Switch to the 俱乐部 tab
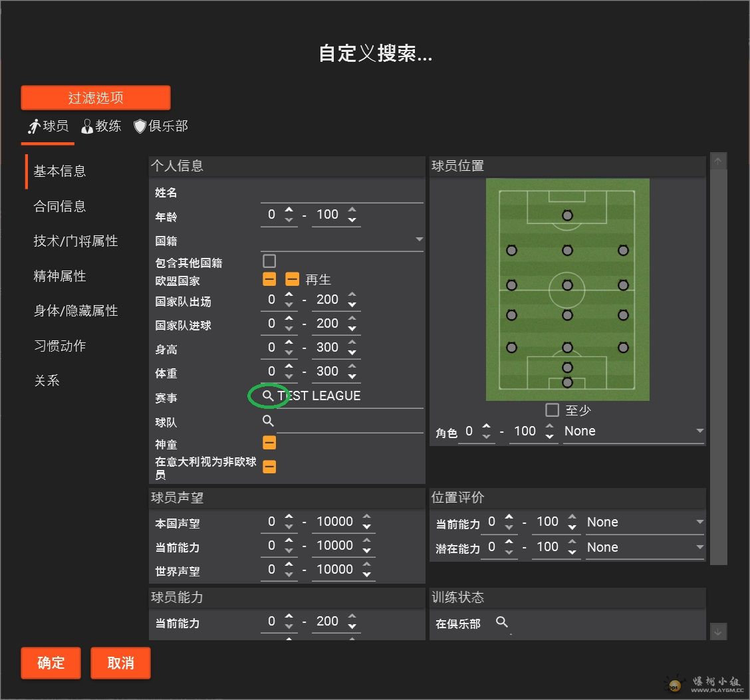The height and width of the screenshot is (700, 750). click(x=161, y=126)
